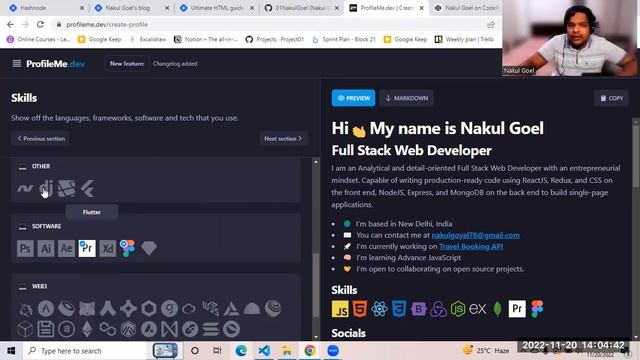
Task: Open the Travel Booking API link
Action: [x=471, y=246]
